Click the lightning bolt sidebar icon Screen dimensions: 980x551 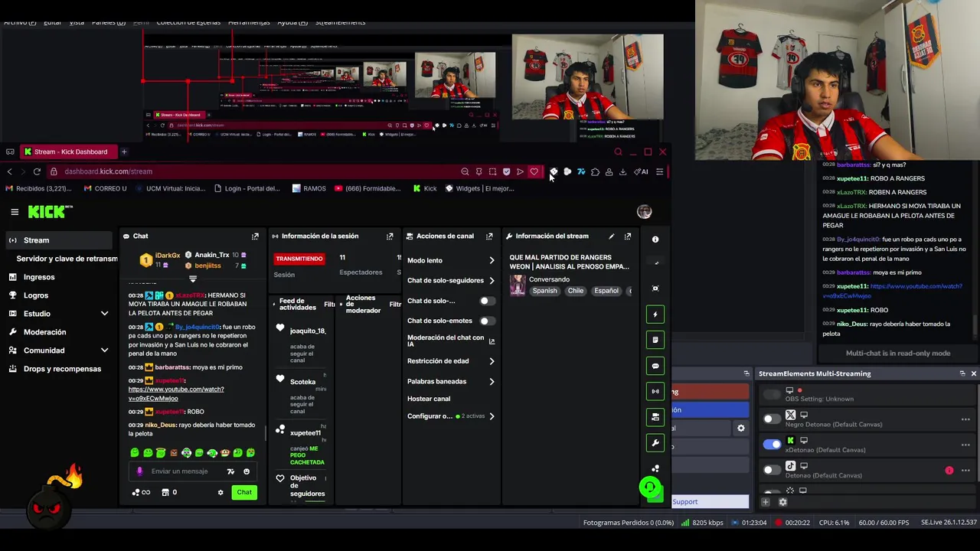655,315
